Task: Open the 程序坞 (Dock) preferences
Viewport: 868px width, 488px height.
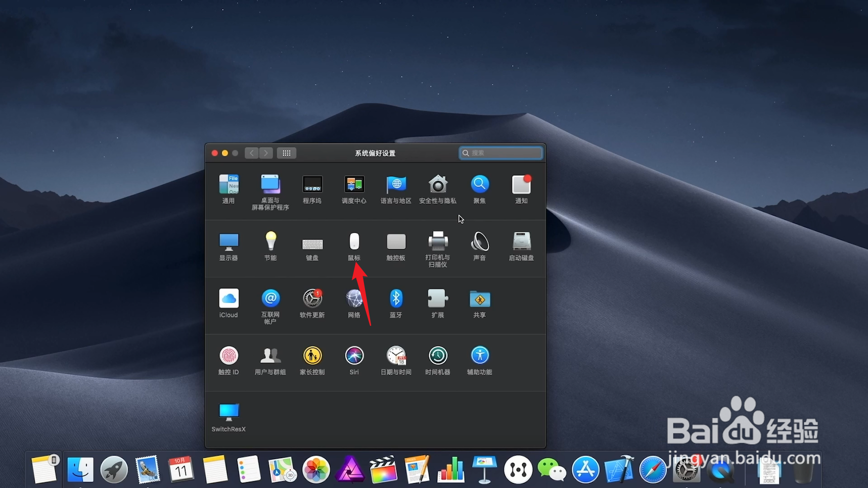Action: point(312,189)
